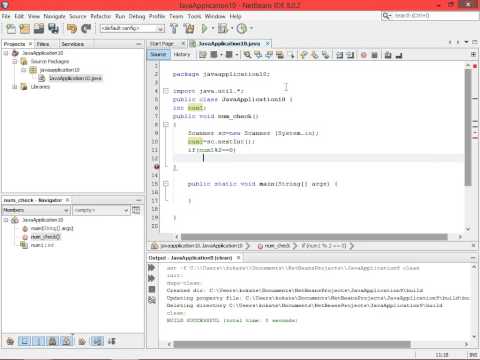Image resolution: width=480 pixels, height=360 pixels.
Task: Open the Debug Project dropdown arrow
Action: (231, 29)
